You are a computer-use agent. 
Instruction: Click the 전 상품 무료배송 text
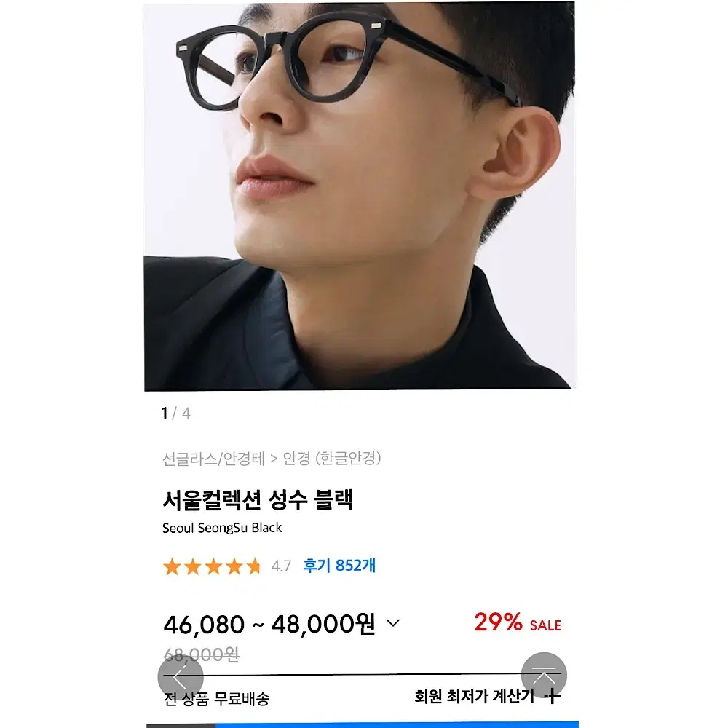[x=216, y=698]
